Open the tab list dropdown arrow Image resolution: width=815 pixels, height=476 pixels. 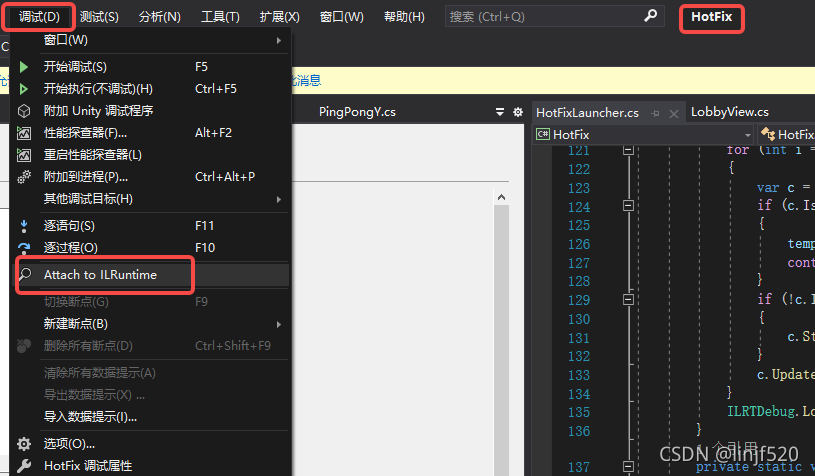pos(499,112)
